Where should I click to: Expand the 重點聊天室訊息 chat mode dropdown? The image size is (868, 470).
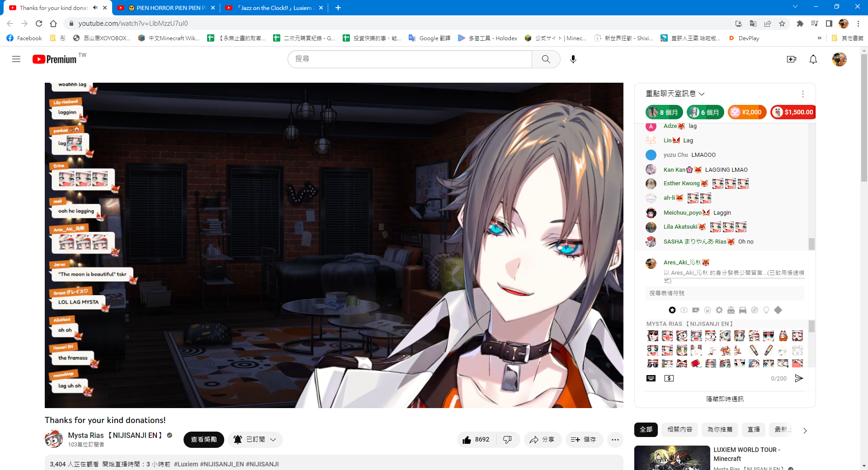tap(675, 94)
